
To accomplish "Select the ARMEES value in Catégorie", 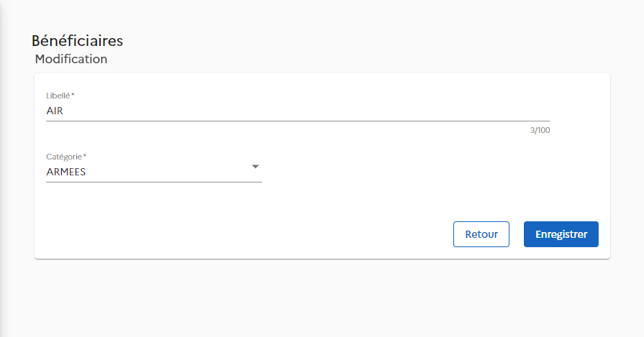I will click(x=66, y=172).
